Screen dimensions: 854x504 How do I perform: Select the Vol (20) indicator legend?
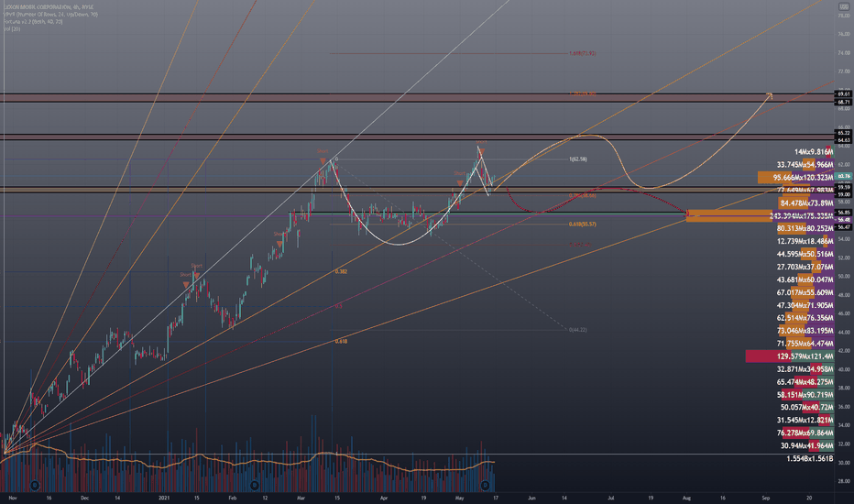(11, 28)
